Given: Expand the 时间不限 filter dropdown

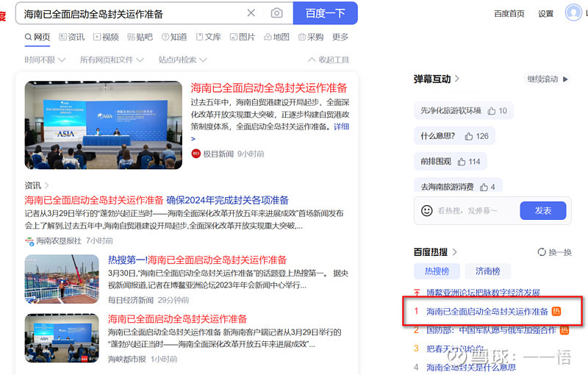Looking at the screenshot, I should click(x=45, y=60).
